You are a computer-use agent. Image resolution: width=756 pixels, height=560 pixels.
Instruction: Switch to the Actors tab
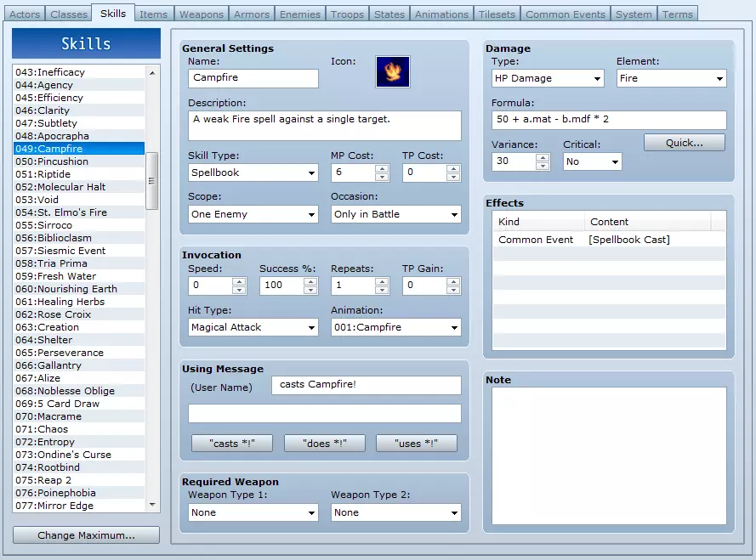25,14
